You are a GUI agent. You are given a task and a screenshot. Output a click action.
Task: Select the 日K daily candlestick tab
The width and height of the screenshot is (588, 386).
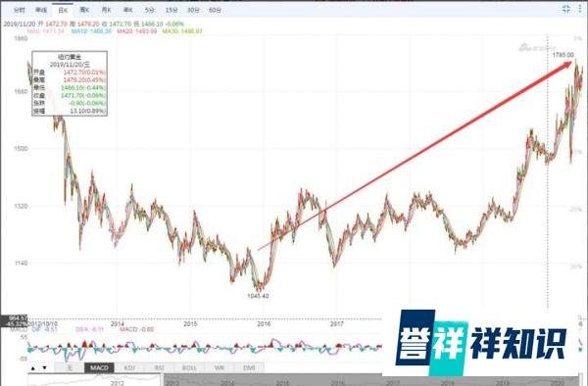[63, 10]
